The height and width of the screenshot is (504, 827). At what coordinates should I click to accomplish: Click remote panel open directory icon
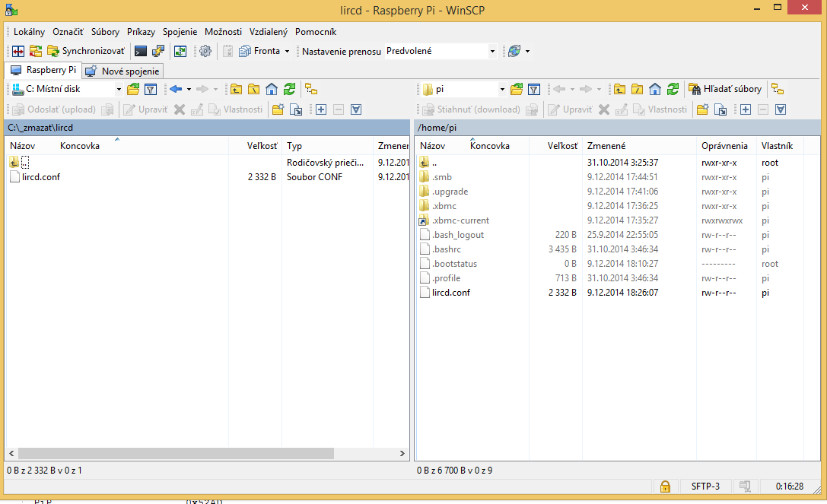[517, 89]
